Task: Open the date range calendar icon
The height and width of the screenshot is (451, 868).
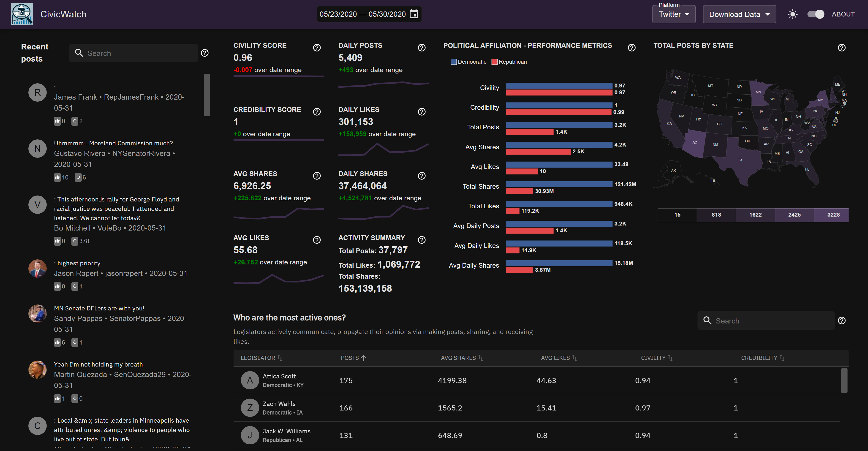Action: 414,14
